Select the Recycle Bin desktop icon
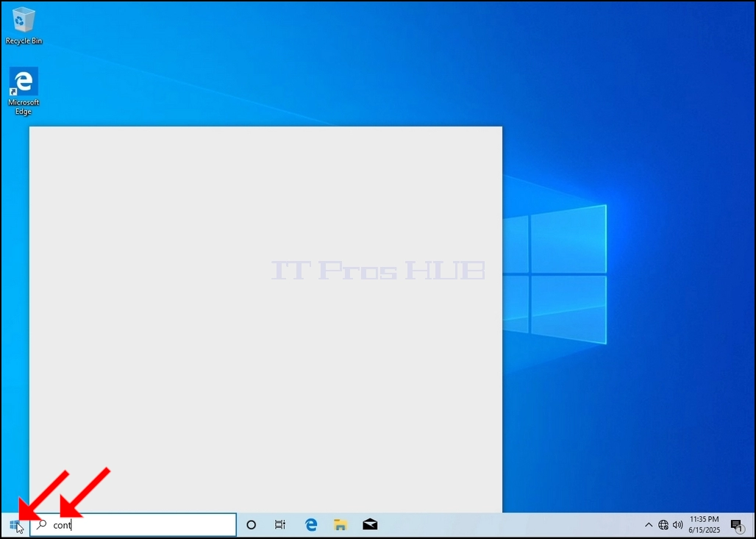The height and width of the screenshot is (539, 756). point(24,26)
